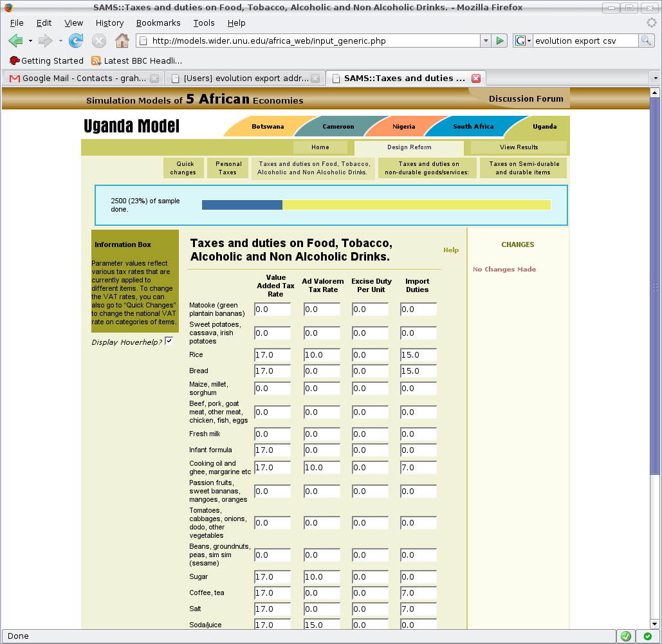
Task: Click the Help link
Action: point(451,250)
